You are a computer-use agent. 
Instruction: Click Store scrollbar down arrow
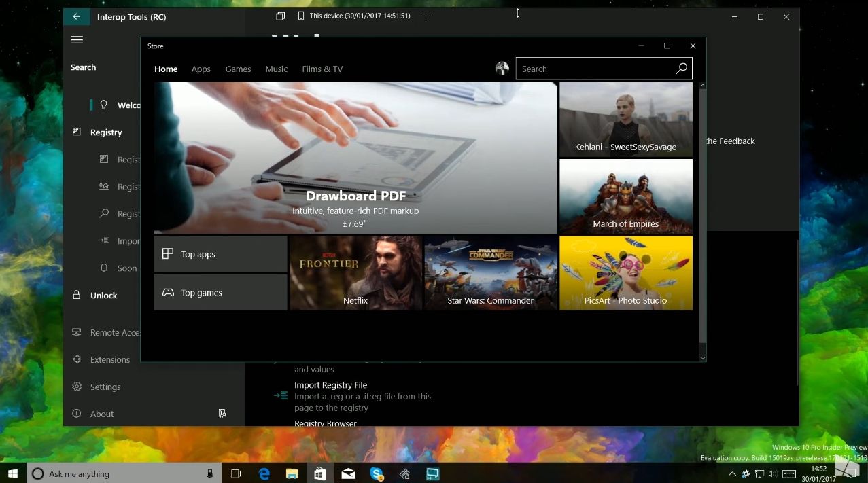[x=703, y=358]
